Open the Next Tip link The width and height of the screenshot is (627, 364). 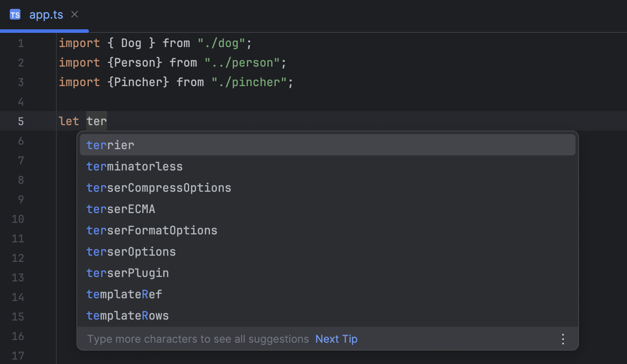[336, 339]
